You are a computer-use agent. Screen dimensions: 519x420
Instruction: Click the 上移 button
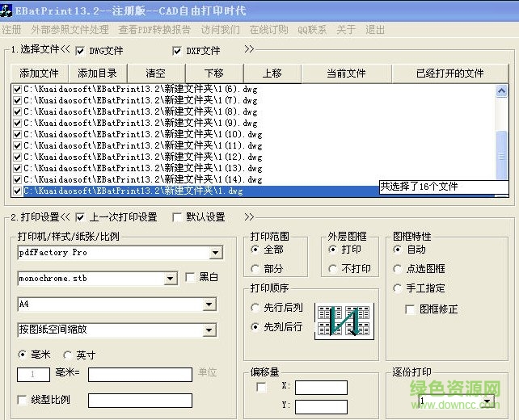coord(272,73)
